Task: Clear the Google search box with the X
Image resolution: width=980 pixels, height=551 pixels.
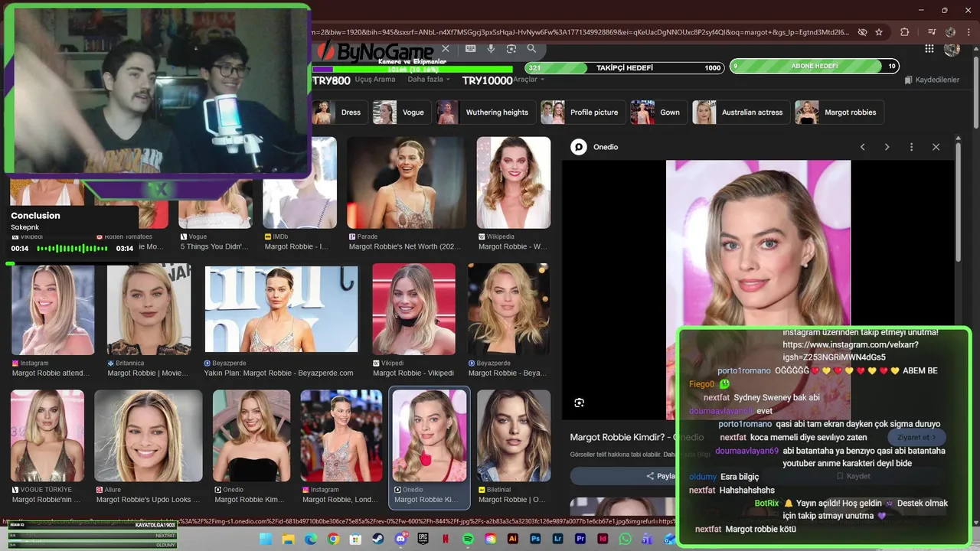Action: pyautogui.click(x=446, y=49)
